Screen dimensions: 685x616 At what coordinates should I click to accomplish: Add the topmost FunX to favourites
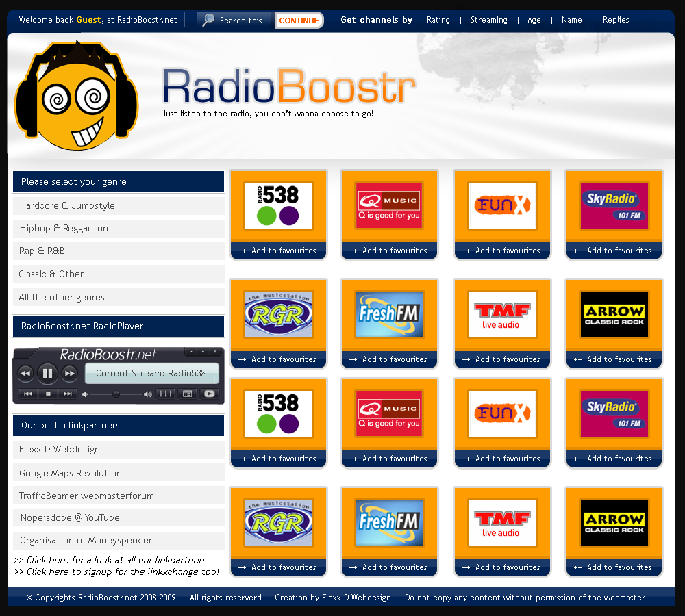(502, 251)
